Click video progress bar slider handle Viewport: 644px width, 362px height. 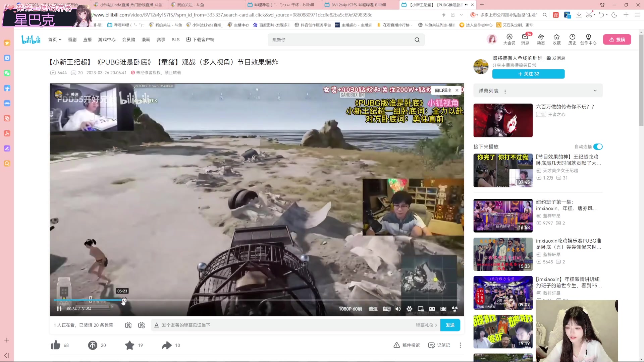(x=124, y=300)
